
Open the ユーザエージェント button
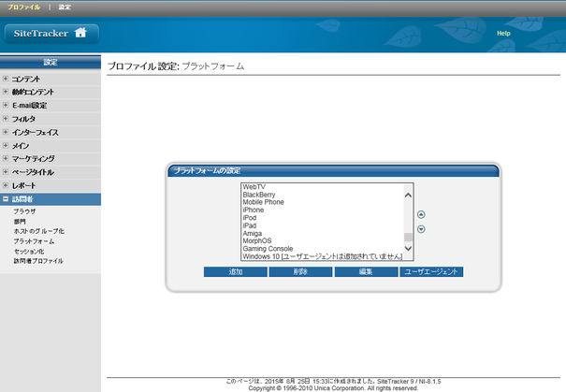[431, 272]
